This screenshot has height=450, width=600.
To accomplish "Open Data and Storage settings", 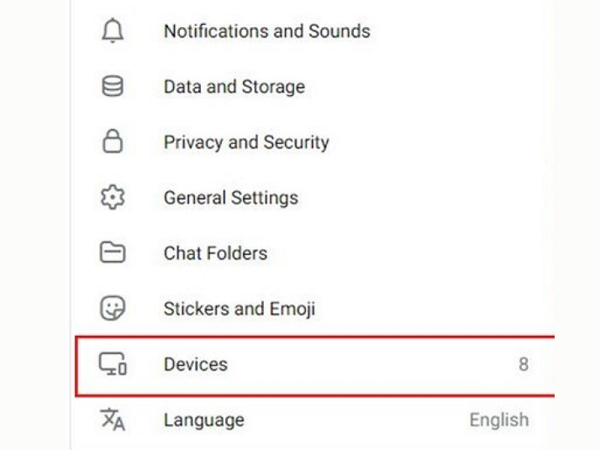I will pyautogui.click(x=234, y=87).
